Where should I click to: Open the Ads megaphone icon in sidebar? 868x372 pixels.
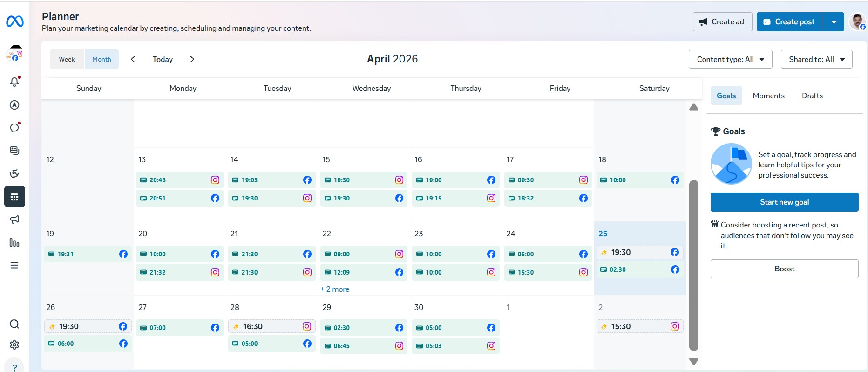(x=15, y=220)
